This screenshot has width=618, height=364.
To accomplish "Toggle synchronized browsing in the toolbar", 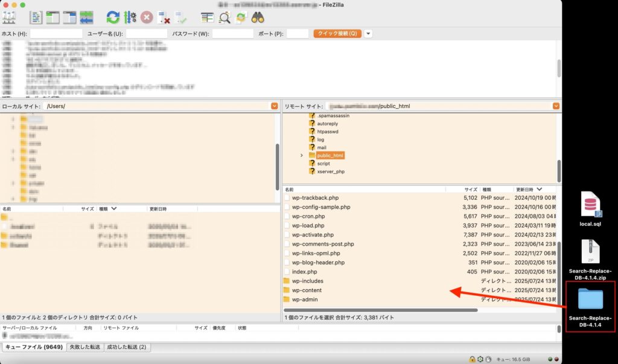I will coord(241,18).
